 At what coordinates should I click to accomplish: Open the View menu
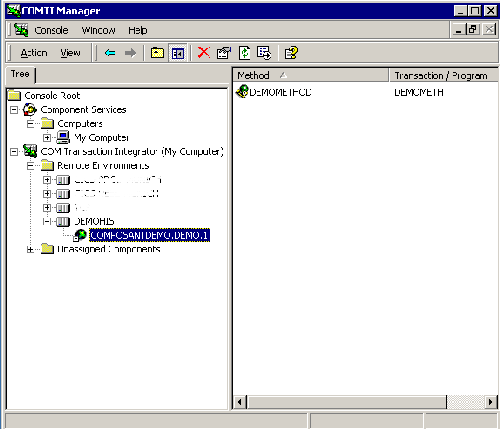70,53
